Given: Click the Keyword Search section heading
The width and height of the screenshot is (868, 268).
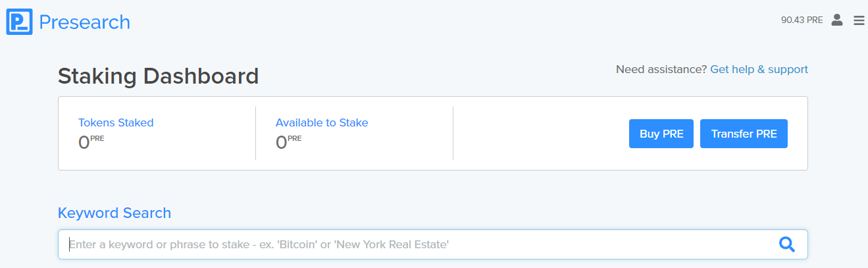Looking at the screenshot, I should pos(115,213).
